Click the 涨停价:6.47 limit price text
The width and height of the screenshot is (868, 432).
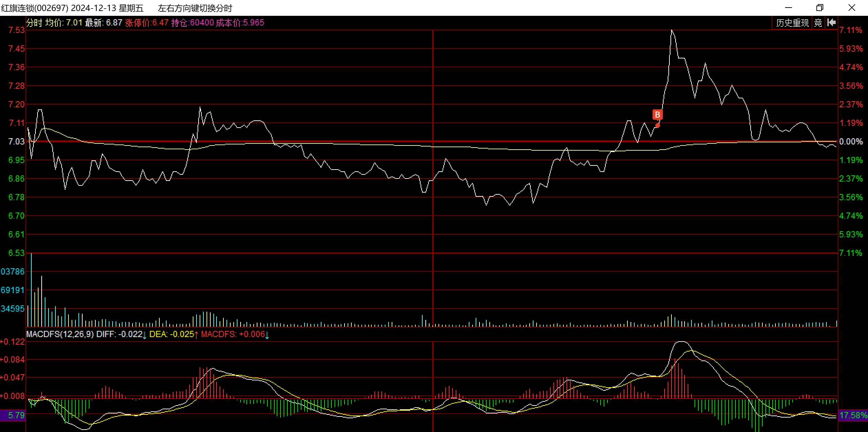(x=147, y=23)
